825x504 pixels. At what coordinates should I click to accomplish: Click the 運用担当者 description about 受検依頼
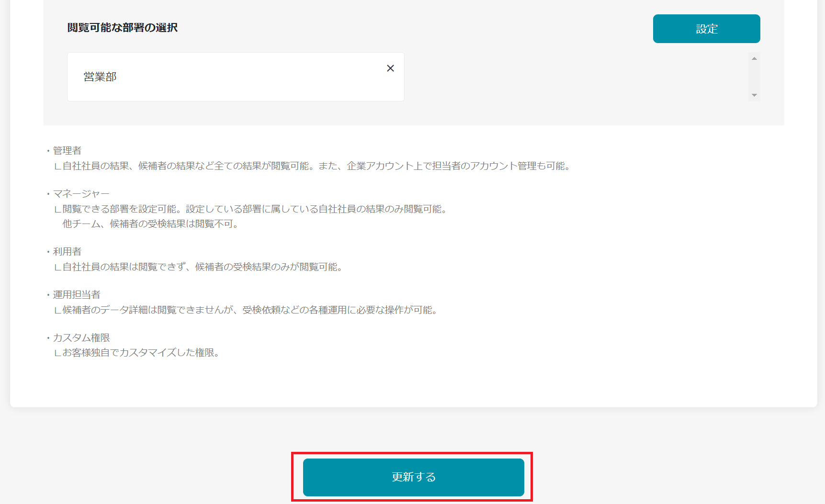click(x=249, y=310)
